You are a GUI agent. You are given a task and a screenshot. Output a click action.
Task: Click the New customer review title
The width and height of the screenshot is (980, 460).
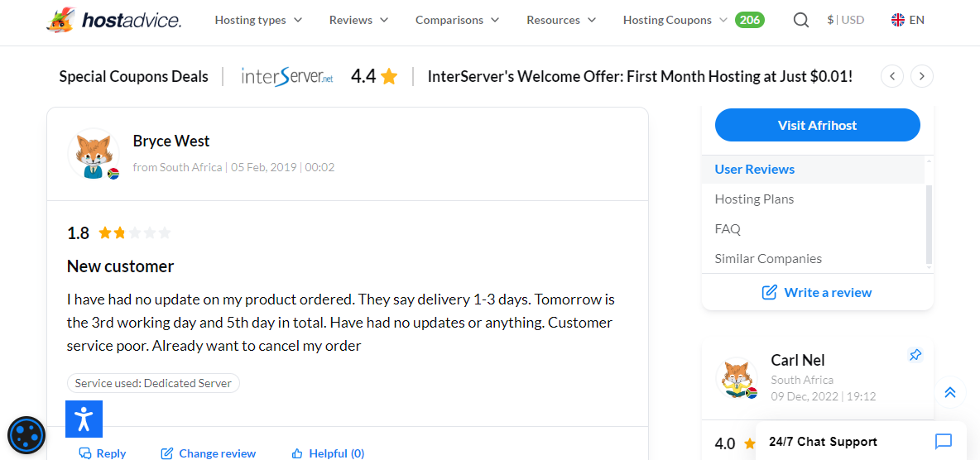120,267
